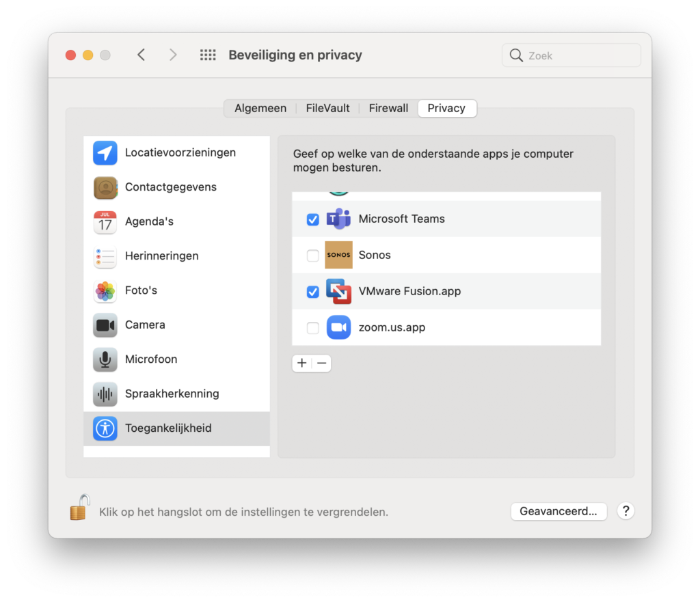Click the zoom.us app icon
This screenshot has height=602, width=700.
[338, 327]
